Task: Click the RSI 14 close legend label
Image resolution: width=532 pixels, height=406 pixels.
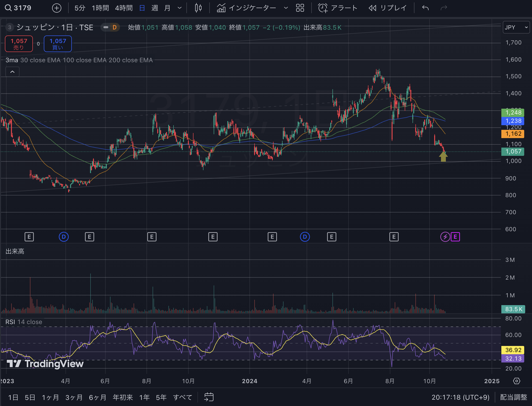Action: click(x=24, y=322)
